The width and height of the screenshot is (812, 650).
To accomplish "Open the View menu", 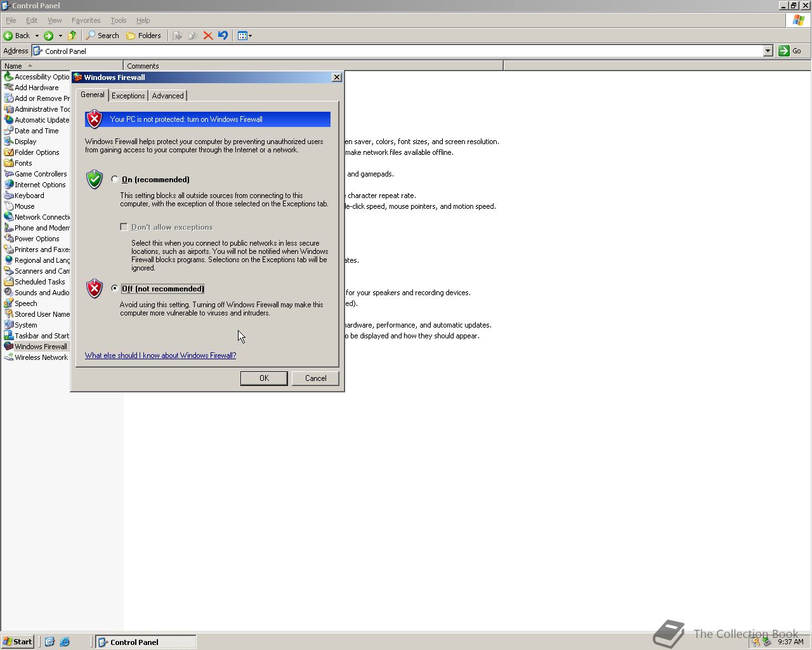I will (55, 20).
